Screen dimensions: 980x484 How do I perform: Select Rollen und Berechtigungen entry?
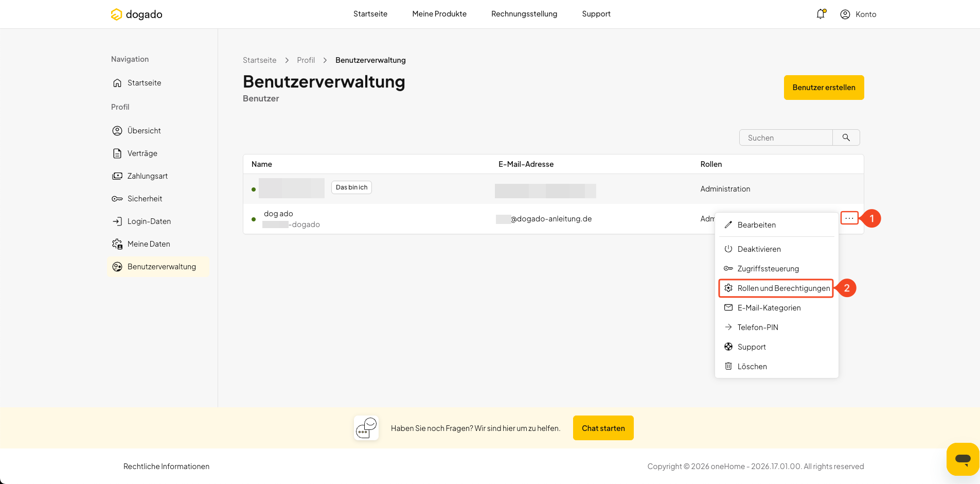pyautogui.click(x=776, y=288)
